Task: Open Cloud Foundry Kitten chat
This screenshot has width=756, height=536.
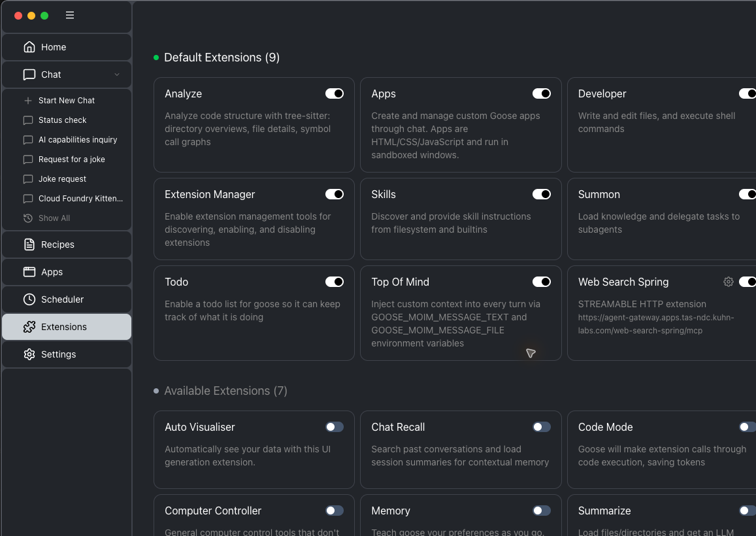Action: pyautogui.click(x=80, y=199)
